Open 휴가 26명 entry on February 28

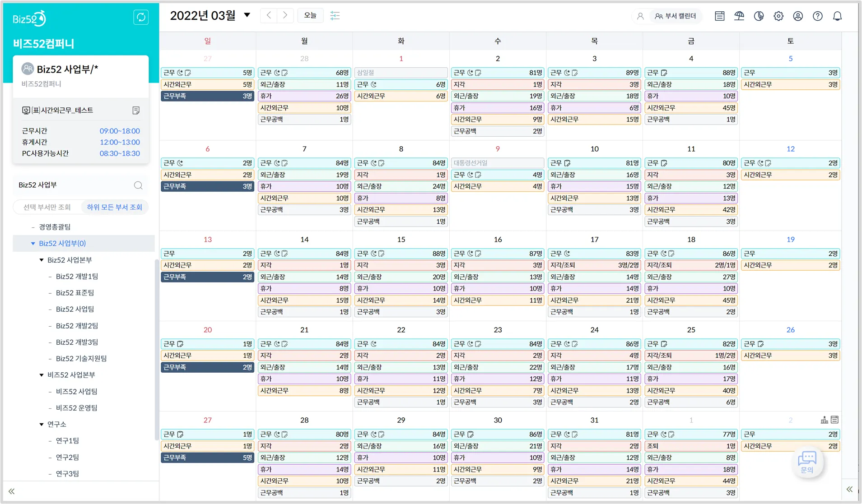tap(304, 96)
